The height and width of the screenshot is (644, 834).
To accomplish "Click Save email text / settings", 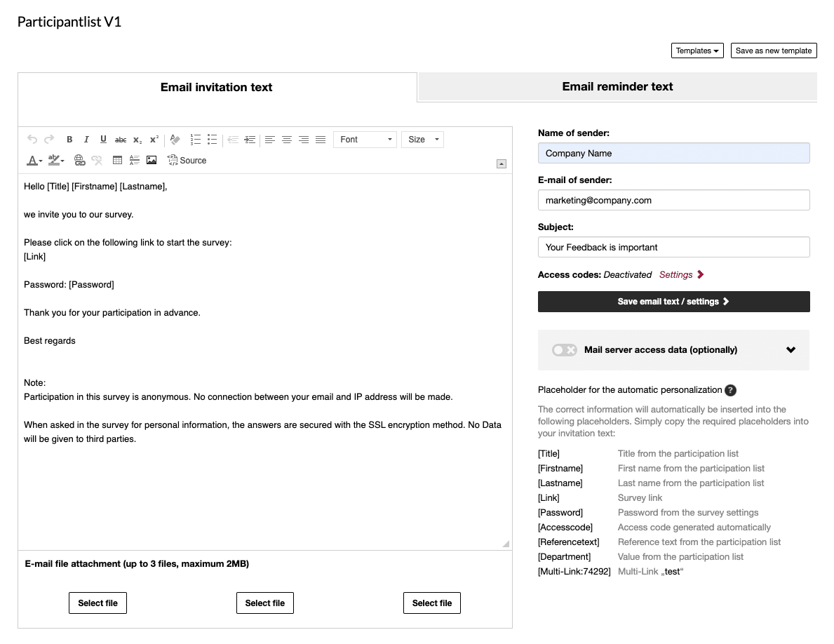I will click(673, 302).
